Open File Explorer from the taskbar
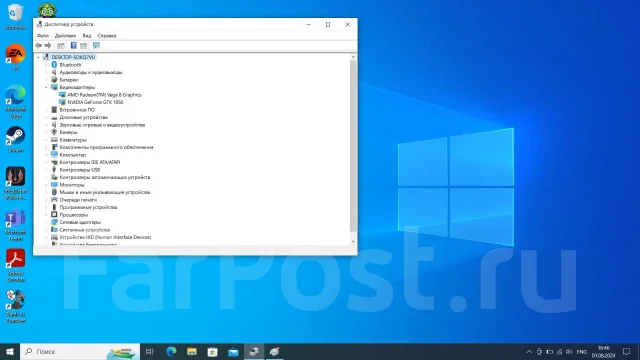The height and width of the screenshot is (360, 640). pos(192,351)
